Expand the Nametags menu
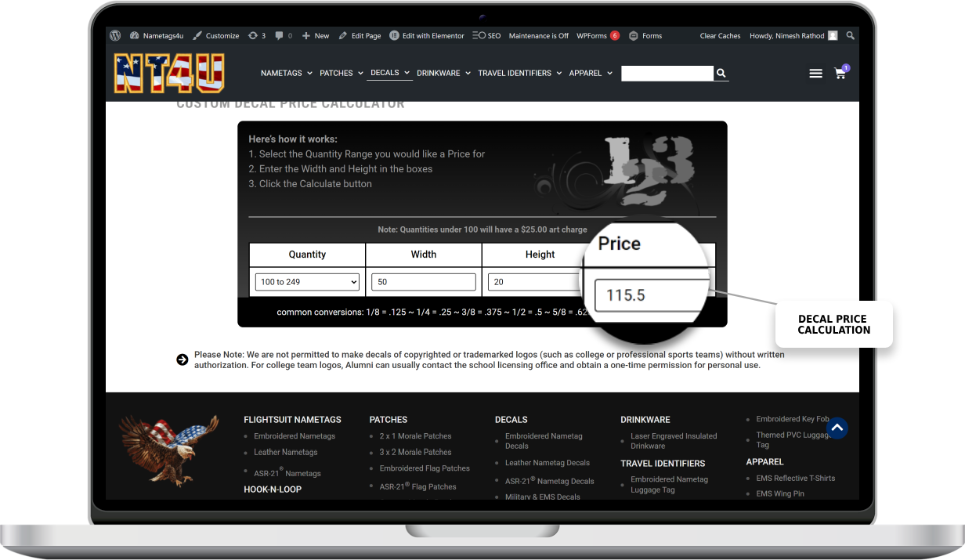Viewport: 965px width, 560px height. tap(286, 73)
